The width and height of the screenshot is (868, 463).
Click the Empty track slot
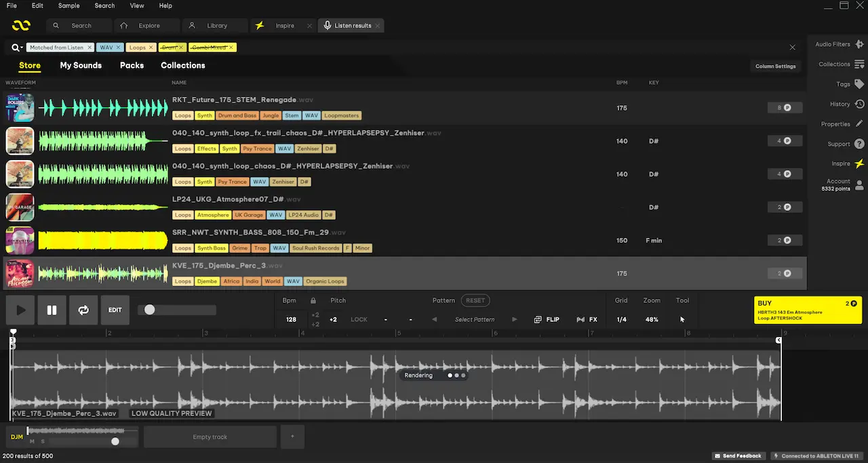tap(210, 437)
